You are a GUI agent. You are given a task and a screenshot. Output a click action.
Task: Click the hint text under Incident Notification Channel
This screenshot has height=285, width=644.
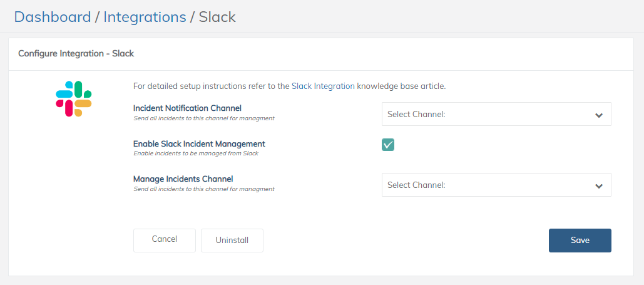203,118
